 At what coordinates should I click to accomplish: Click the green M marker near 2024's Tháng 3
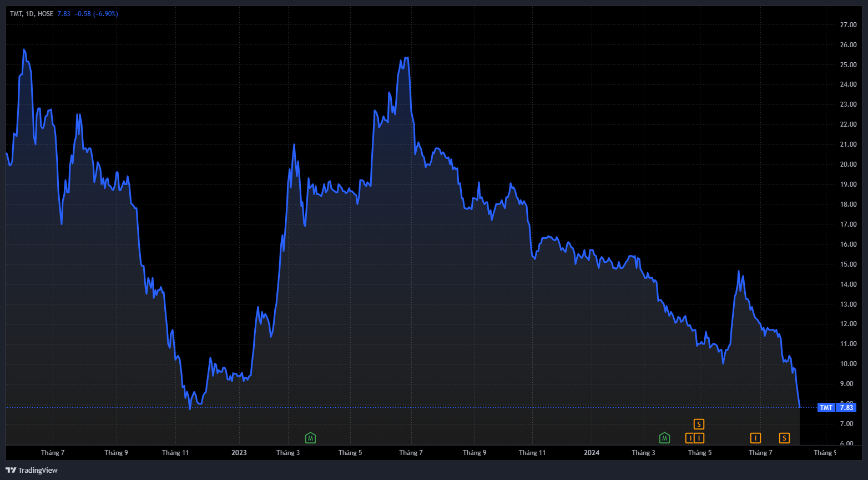click(664, 438)
